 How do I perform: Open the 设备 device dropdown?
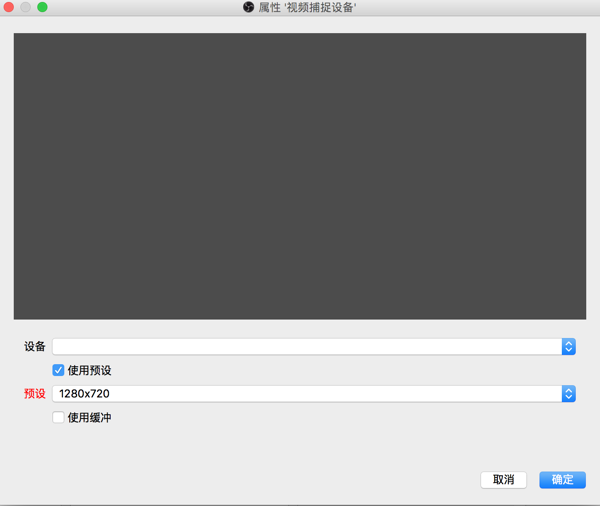tap(314, 347)
